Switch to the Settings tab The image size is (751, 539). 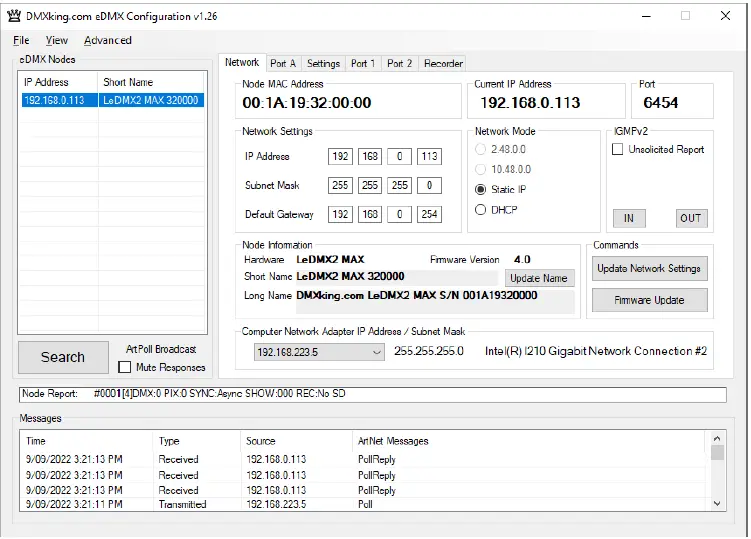click(x=323, y=63)
